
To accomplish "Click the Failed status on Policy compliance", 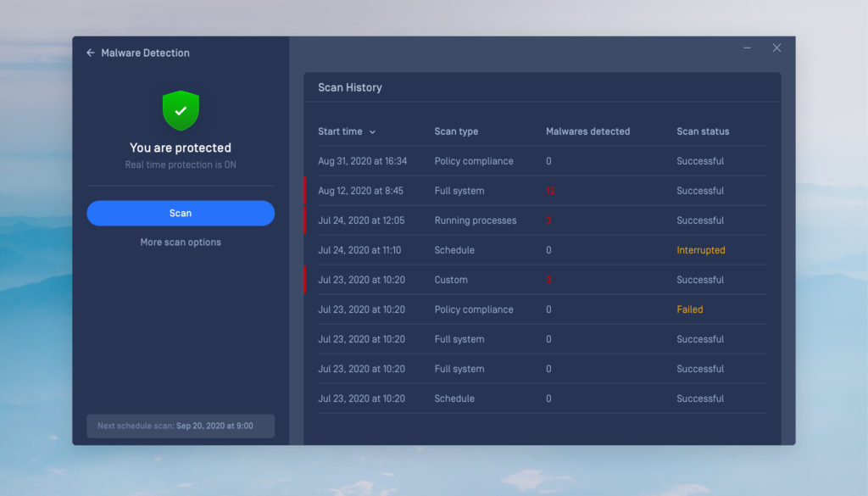I will coord(689,309).
